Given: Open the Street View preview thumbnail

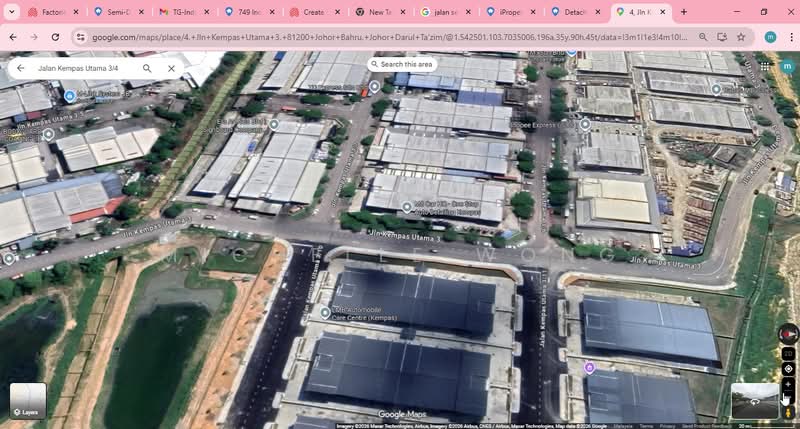Looking at the screenshot, I should click(754, 400).
